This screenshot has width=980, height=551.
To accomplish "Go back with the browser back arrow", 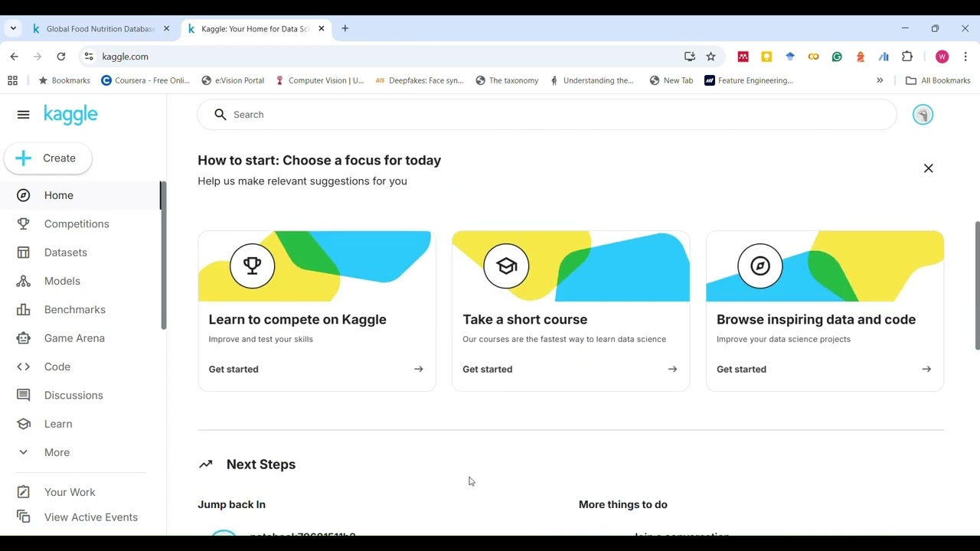I will pyautogui.click(x=14, y=57).
